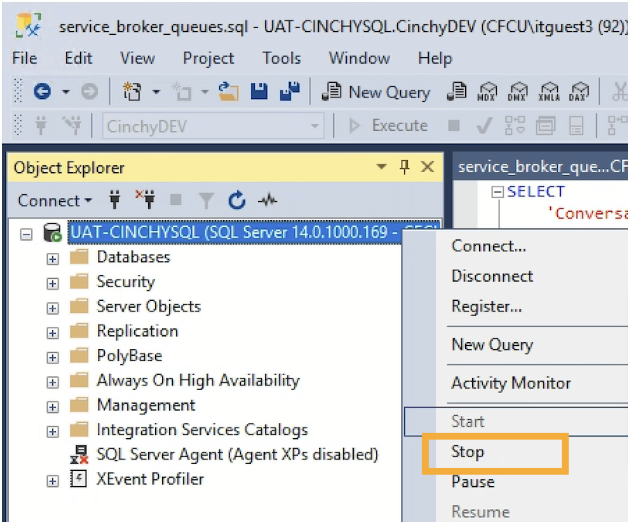
Task: Click the Save disk icon
Action: 259,92
